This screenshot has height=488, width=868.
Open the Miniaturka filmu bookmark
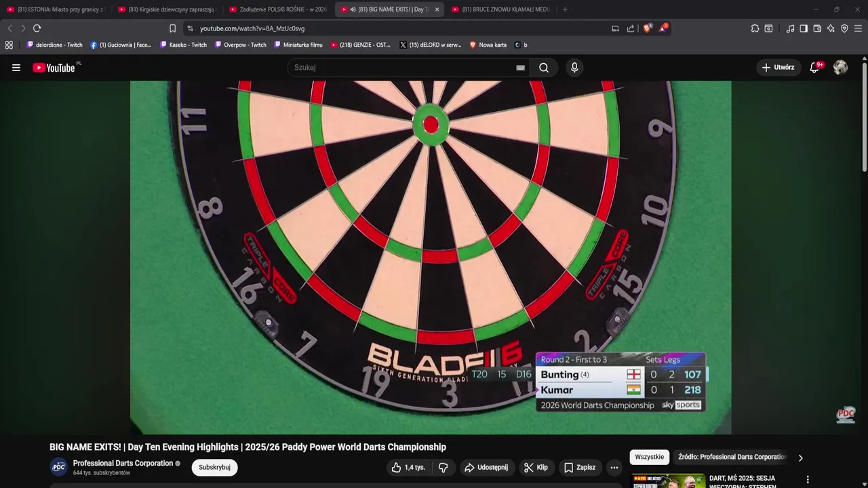pyautogui.click(x=298, y=45)
